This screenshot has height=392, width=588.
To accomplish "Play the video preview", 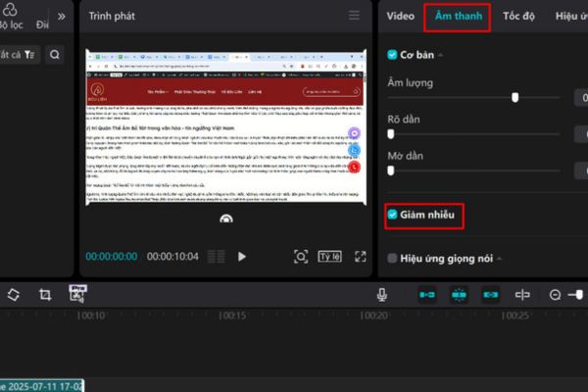I will coord(242,257).
